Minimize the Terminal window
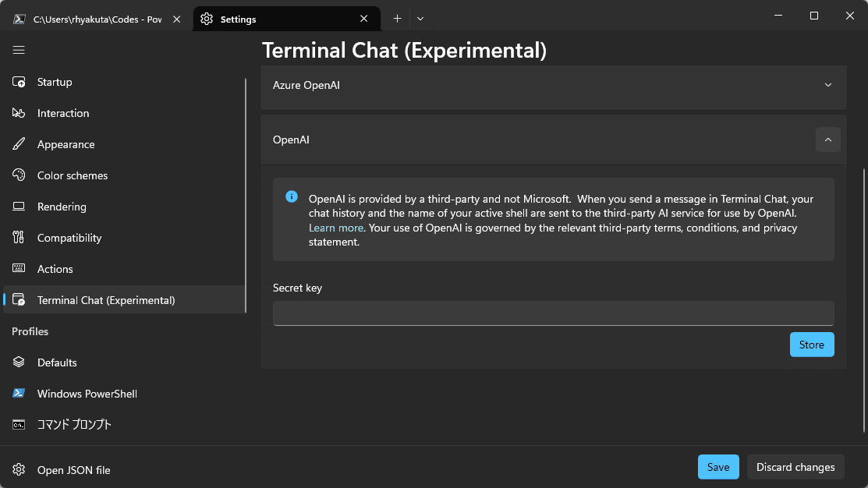This screenshot has width=868, height=488. click(x=778, y=16)
